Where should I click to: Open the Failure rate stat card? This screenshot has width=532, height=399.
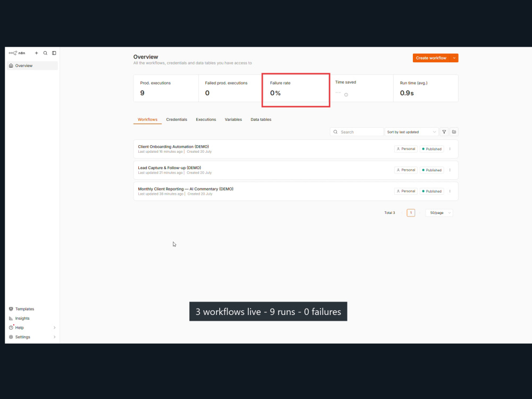296,88
